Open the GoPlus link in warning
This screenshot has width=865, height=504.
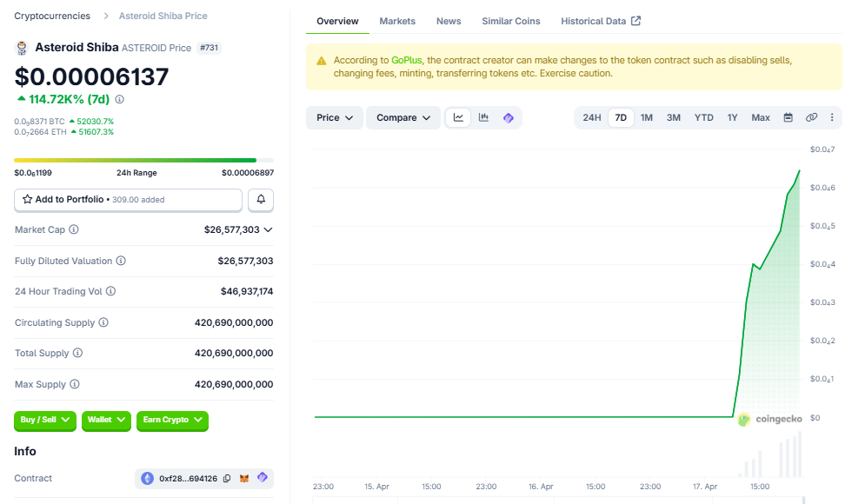pos(406,61)
